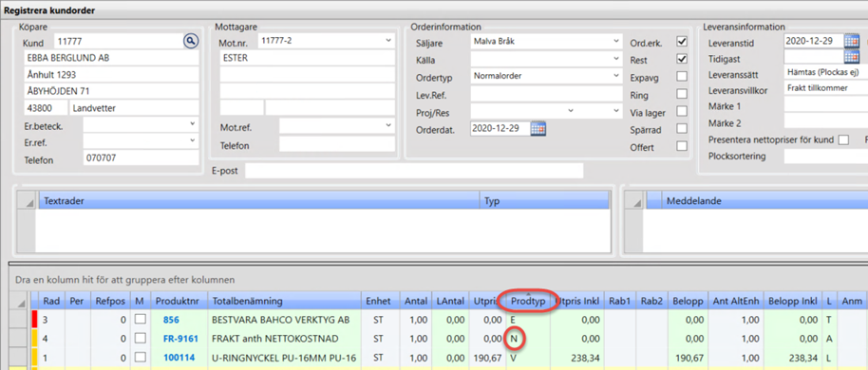Open product link 100114
This screenshot has width=868, height=370.
[179, 358]
